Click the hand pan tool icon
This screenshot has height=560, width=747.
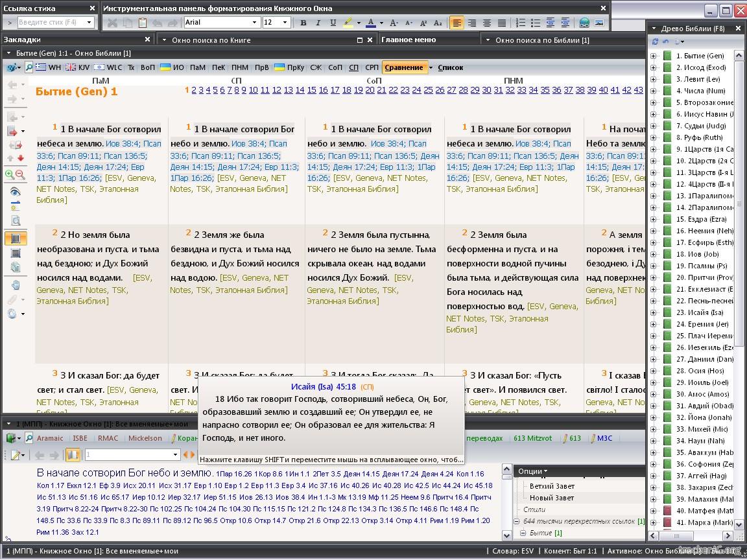coord(16,285)
